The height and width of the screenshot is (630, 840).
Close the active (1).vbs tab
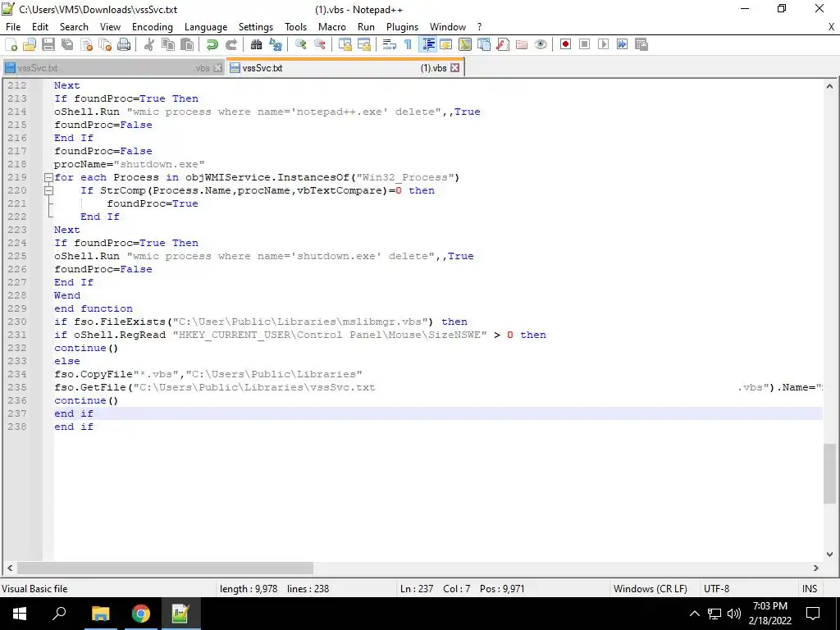coord(454,68)
